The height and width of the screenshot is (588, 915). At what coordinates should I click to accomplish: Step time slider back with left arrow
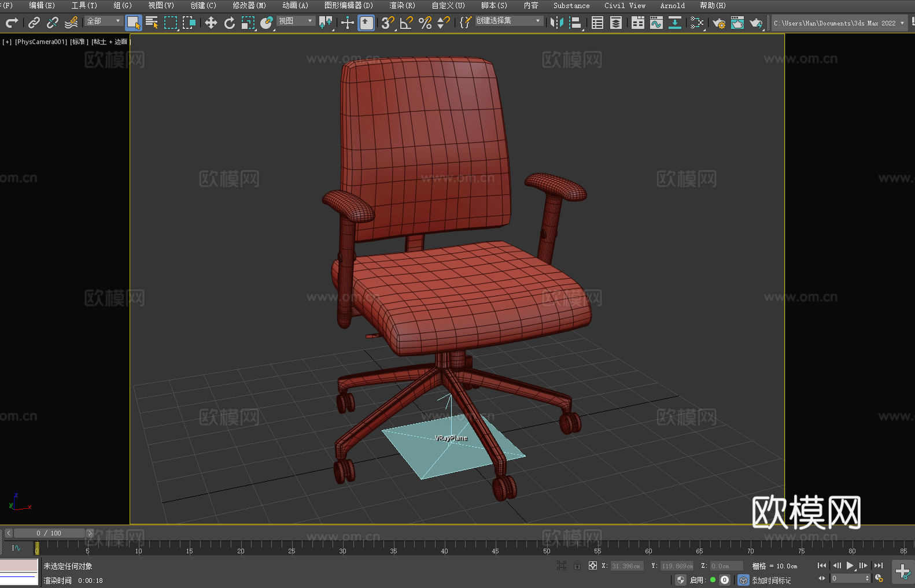tap(9, 533)
